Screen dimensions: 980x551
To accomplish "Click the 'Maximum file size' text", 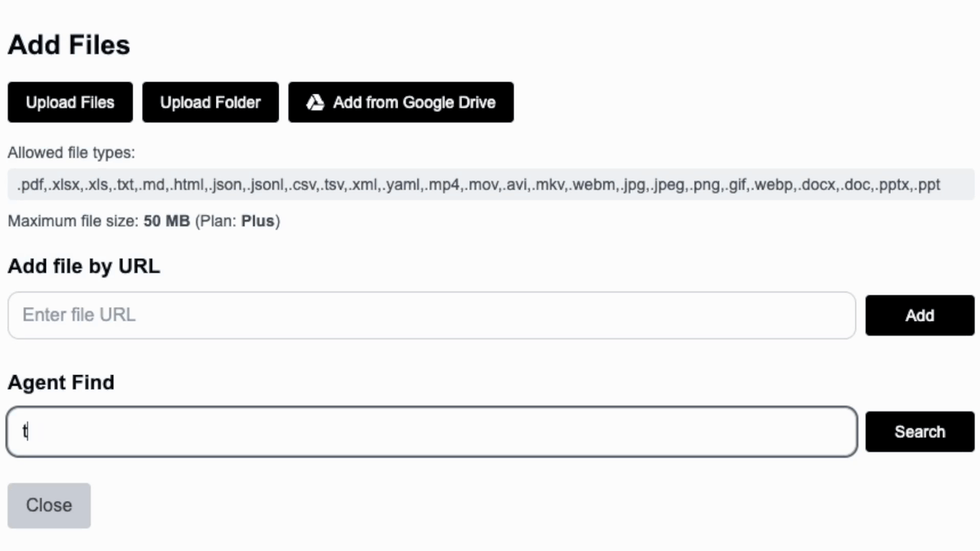I will click(x=73, y=221).
